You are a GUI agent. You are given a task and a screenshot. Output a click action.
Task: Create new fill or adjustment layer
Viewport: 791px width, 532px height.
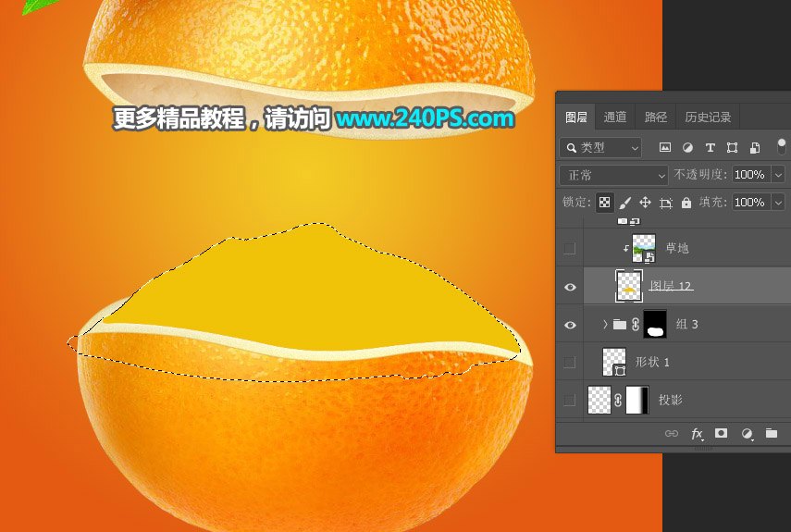pos(747,434)
